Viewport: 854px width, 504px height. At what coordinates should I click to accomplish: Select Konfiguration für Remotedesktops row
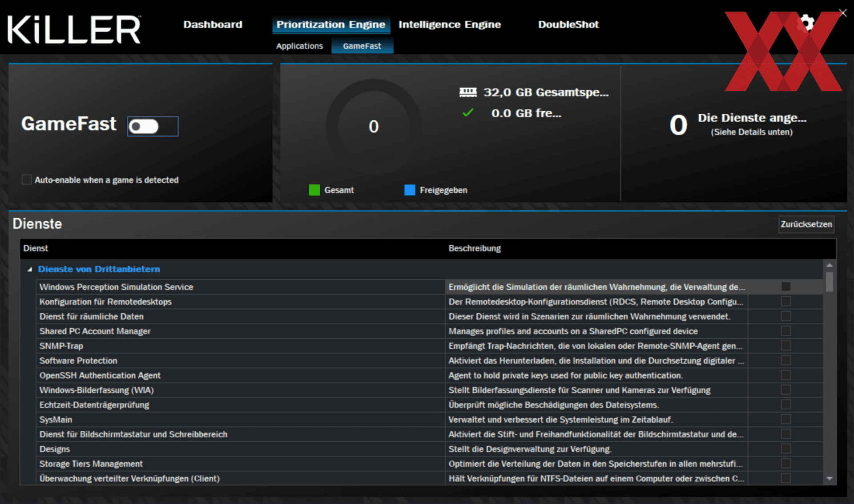coord(429,301)
